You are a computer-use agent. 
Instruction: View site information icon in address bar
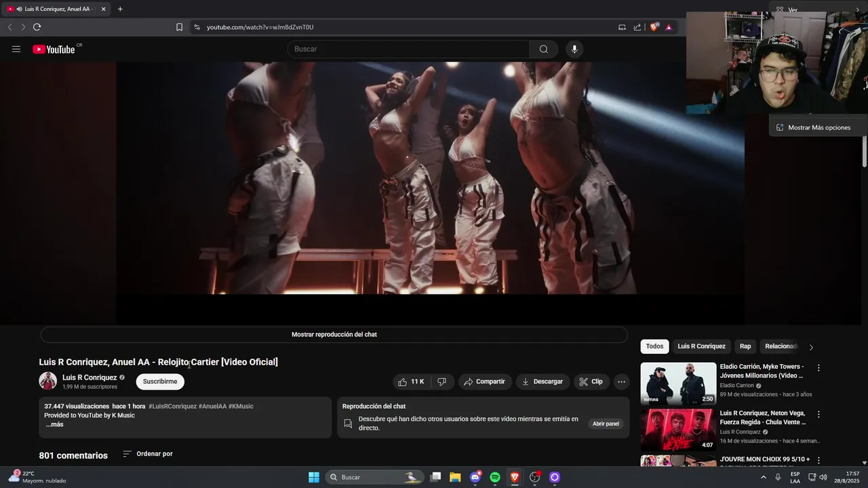point(197,27)
